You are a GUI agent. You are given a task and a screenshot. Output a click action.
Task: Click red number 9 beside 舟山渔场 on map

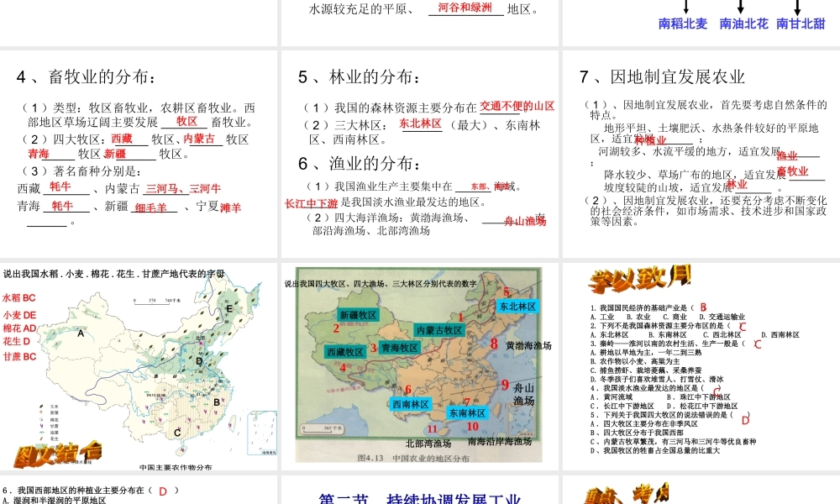click(505, 385)
